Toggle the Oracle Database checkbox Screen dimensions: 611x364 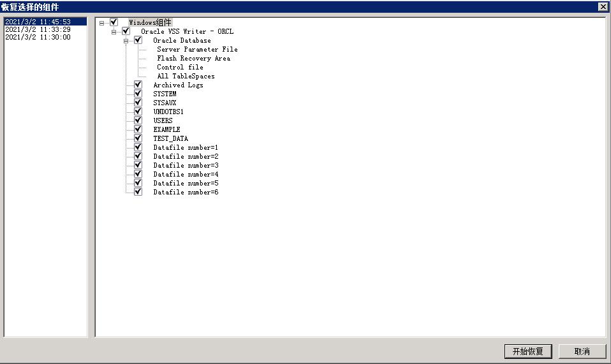click(138, 40)
